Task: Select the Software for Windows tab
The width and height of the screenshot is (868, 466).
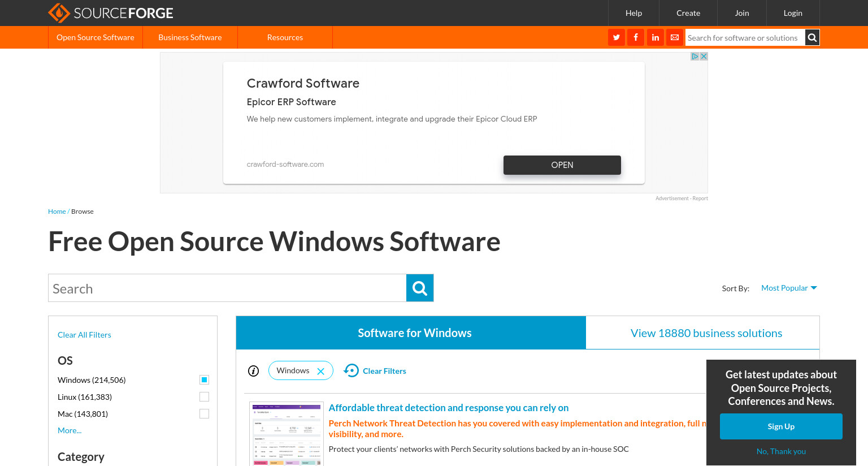Action: tap(411, 333)
